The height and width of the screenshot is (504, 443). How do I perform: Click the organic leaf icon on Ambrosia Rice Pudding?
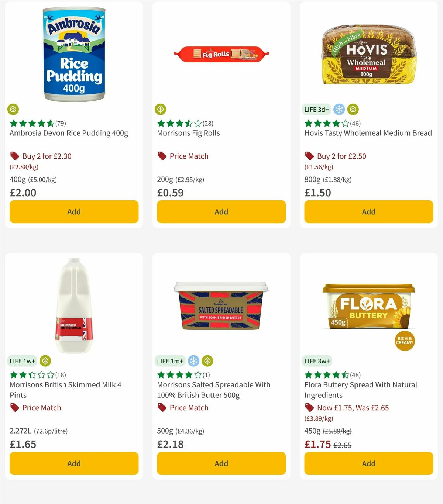(13, 110)
